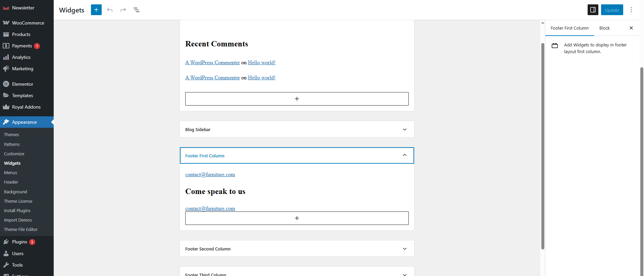Expand the Blog Sidebar widget area
Viewport: 644px width, 276px height.
coord(404,129)
